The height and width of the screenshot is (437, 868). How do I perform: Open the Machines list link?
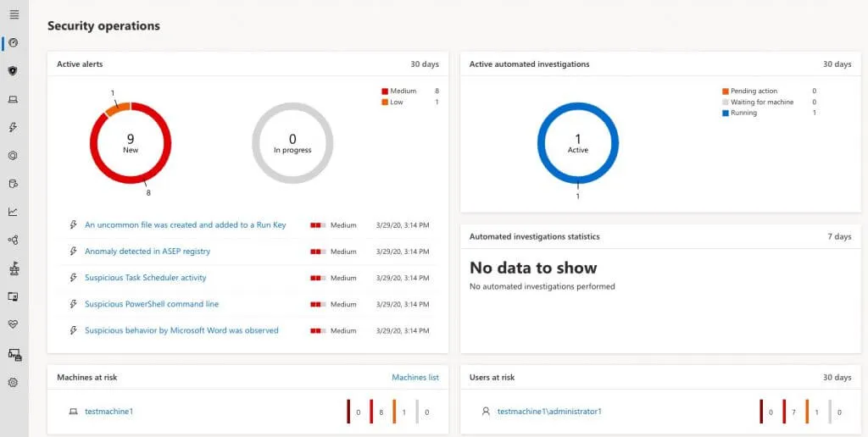click(415, 378)
